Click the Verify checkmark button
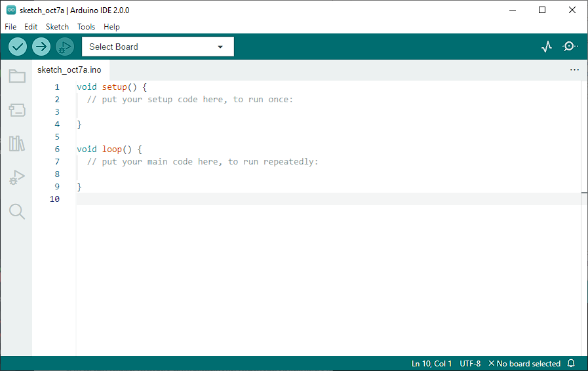 tap(18, 47)
